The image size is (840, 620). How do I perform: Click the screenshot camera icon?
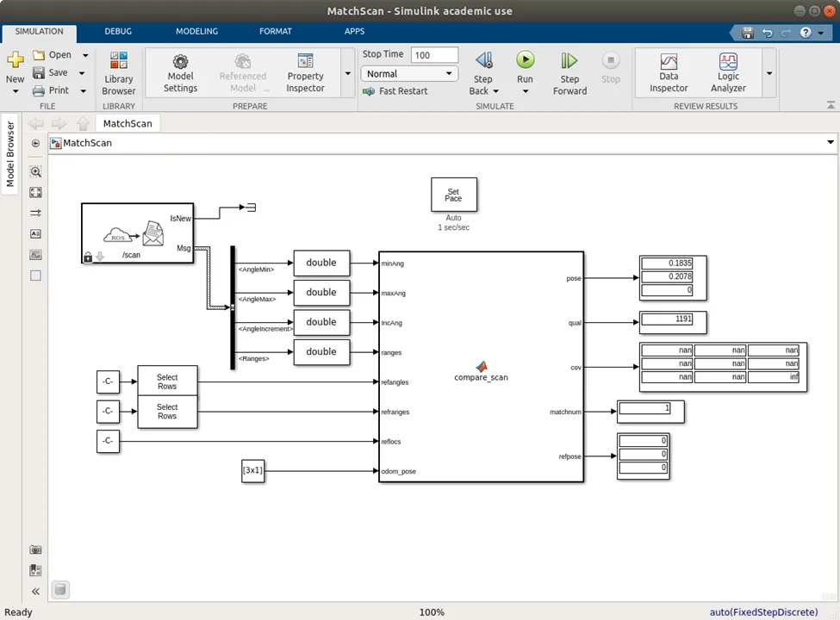pos(35,549)
